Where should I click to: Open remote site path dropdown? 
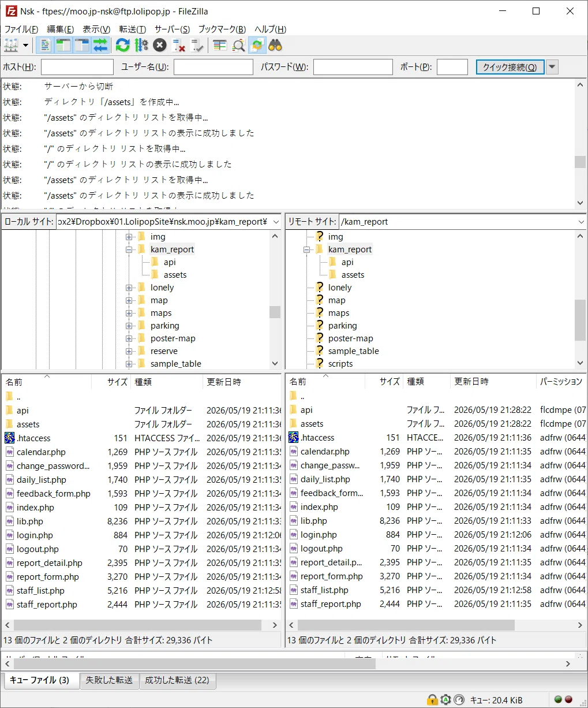[x=580, y=222]
